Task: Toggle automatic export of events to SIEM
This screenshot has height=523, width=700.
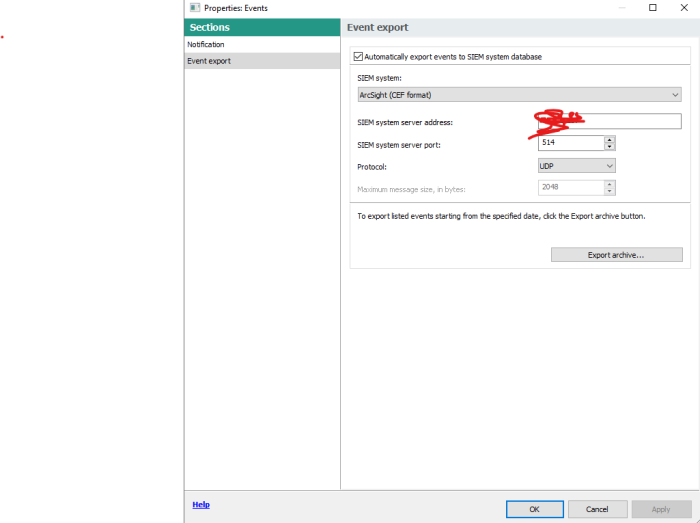Action: pyautogui.click(x=358, y=57)
